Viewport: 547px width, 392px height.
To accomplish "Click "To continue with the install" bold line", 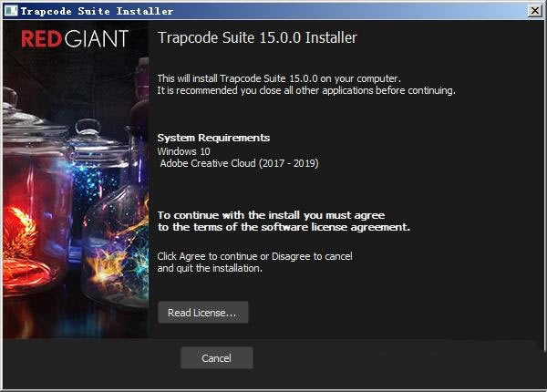I will click(271, 215).
